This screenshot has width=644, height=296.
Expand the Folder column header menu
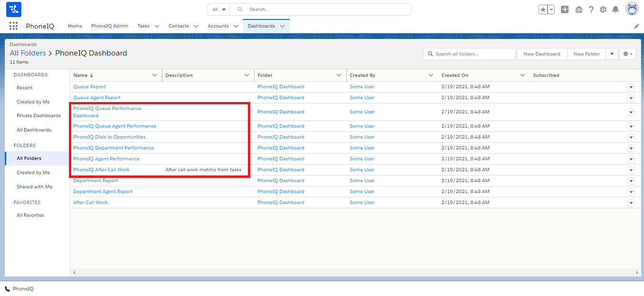tap(339, 75)
